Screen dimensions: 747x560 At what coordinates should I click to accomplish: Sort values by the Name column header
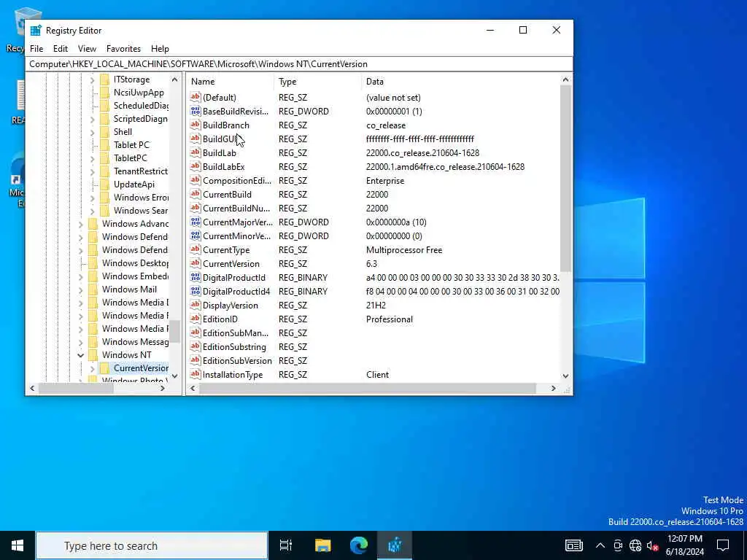tap(231, 82)
